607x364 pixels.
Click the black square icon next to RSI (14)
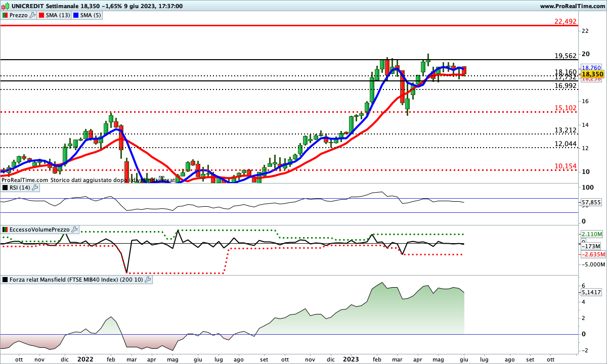coord(5,188)
